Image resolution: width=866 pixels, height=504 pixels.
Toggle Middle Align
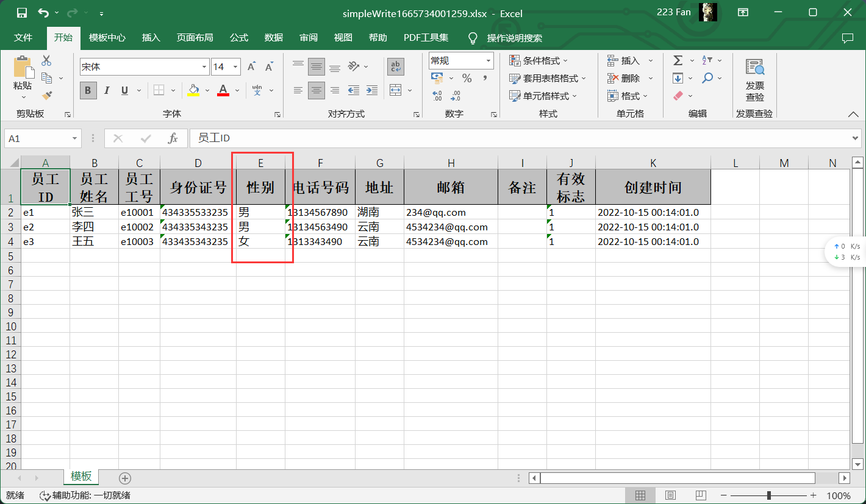[316, 66]
